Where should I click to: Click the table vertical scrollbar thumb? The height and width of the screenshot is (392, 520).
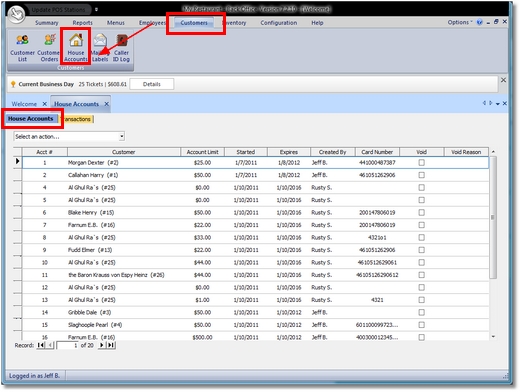tap(493, 217)
